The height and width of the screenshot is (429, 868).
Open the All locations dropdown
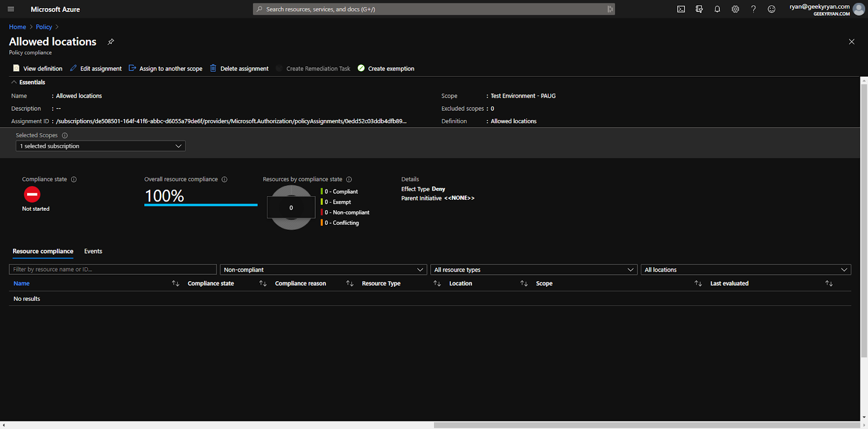746,269
